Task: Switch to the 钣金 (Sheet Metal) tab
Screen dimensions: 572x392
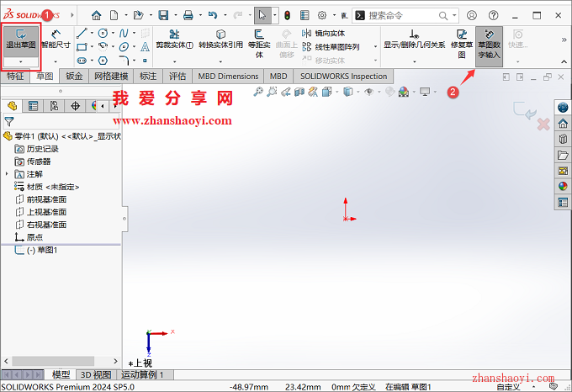Action: 74,77
